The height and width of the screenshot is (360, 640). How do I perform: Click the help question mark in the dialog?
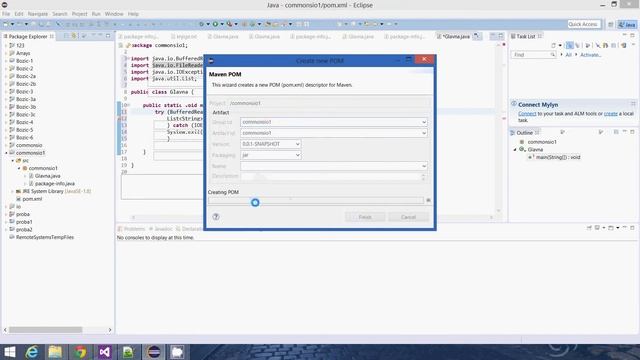216,217
